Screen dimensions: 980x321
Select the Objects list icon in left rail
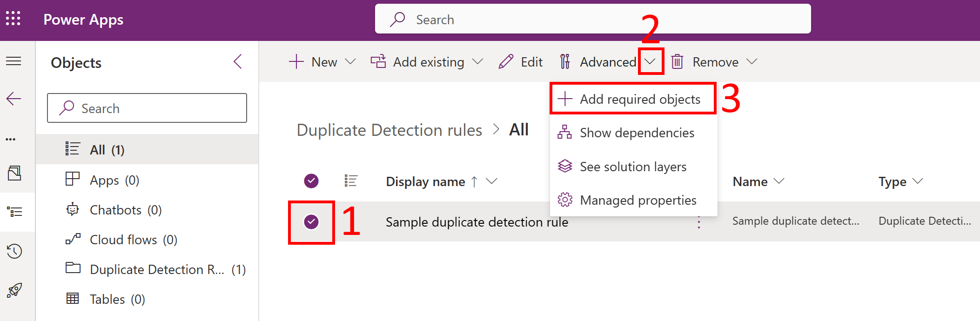click(x=14, y=212)
